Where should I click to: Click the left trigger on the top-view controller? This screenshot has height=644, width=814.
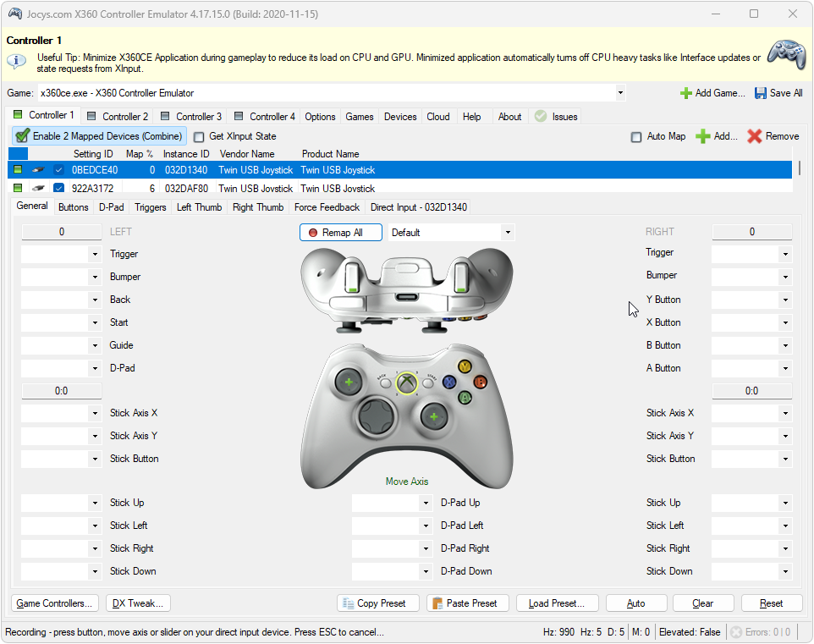tap(352, 278)
